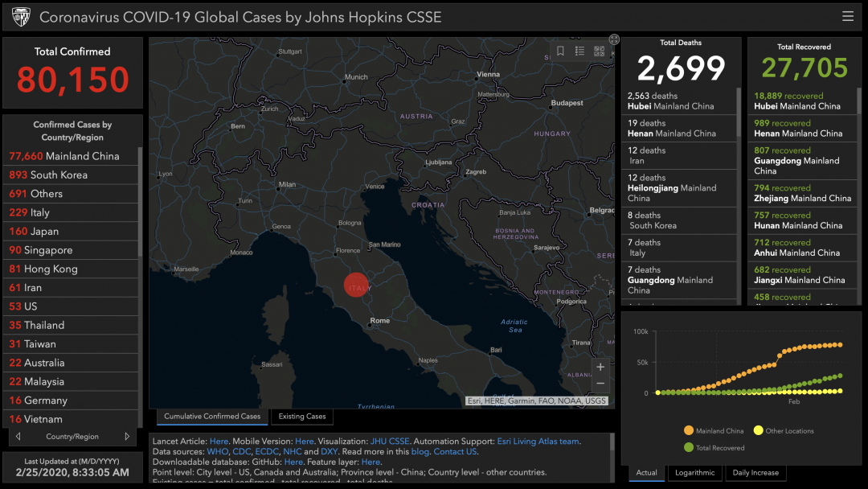Click 8 deaths South Korea entry
This screenshot has width=868, height=489.
pyautogui.click(x=679, y=220)
